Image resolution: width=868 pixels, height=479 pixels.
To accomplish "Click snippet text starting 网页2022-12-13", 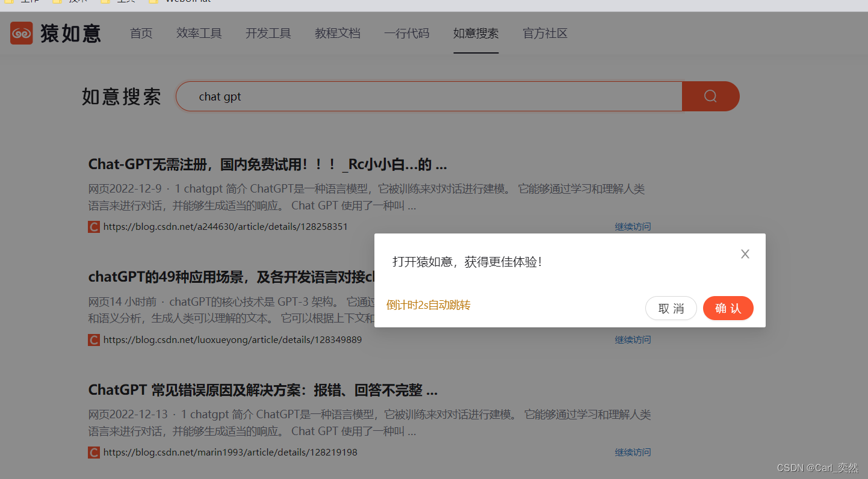I will [370, 423].
